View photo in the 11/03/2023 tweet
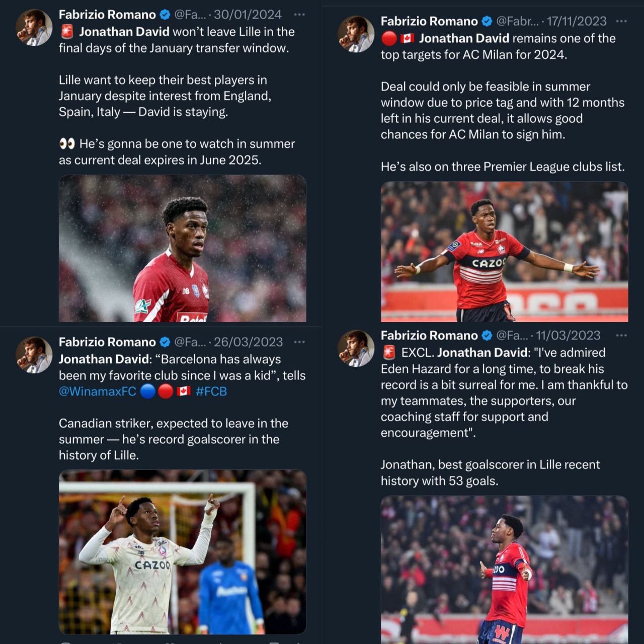The image size is (644, 644). point(505,570)
